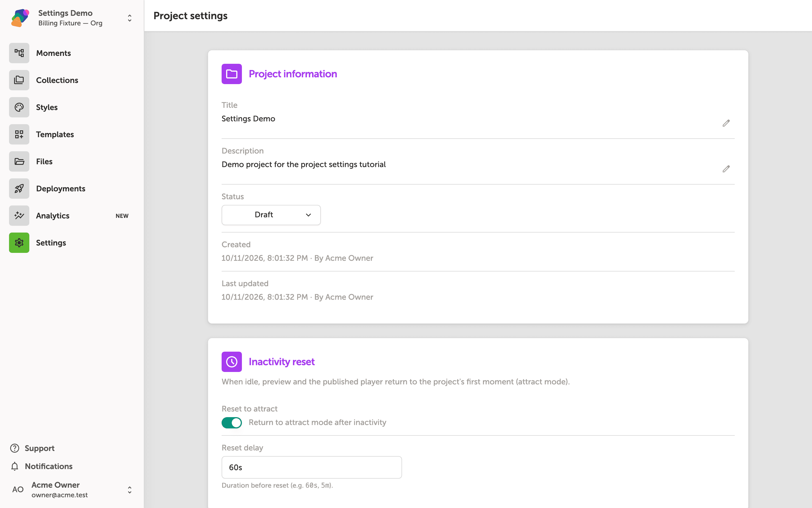Click the Notifications bell icon

tap(14, 466)
